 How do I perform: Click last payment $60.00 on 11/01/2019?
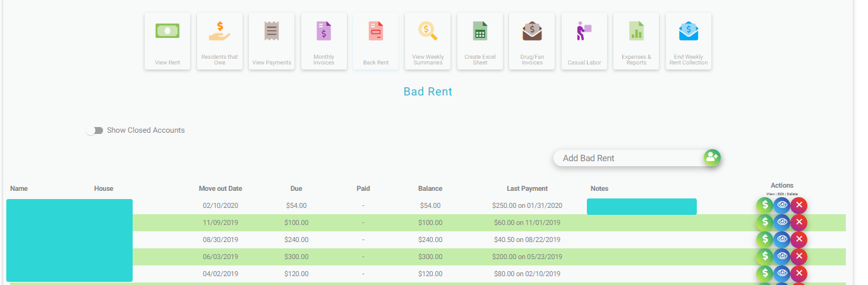pos(527,222)
